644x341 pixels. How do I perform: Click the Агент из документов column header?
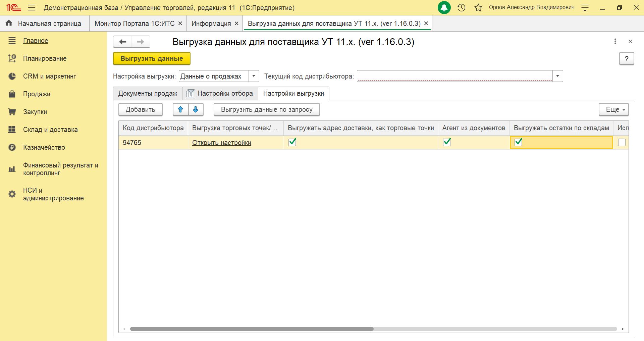pyautogui.click(x=474, y=128)
